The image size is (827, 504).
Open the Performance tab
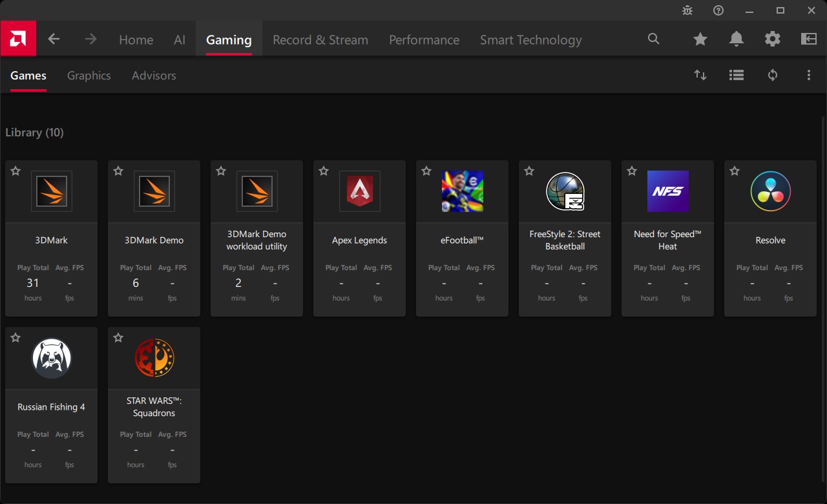point(424,40)
